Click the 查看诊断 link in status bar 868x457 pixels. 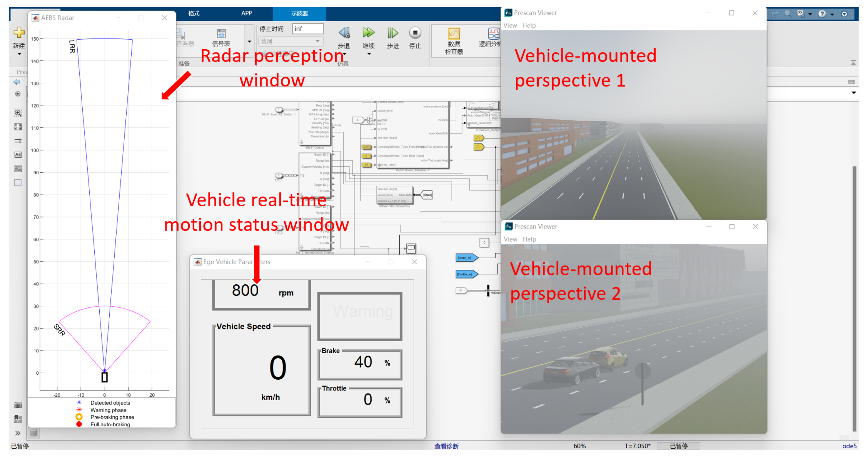(x=446, y=446)
